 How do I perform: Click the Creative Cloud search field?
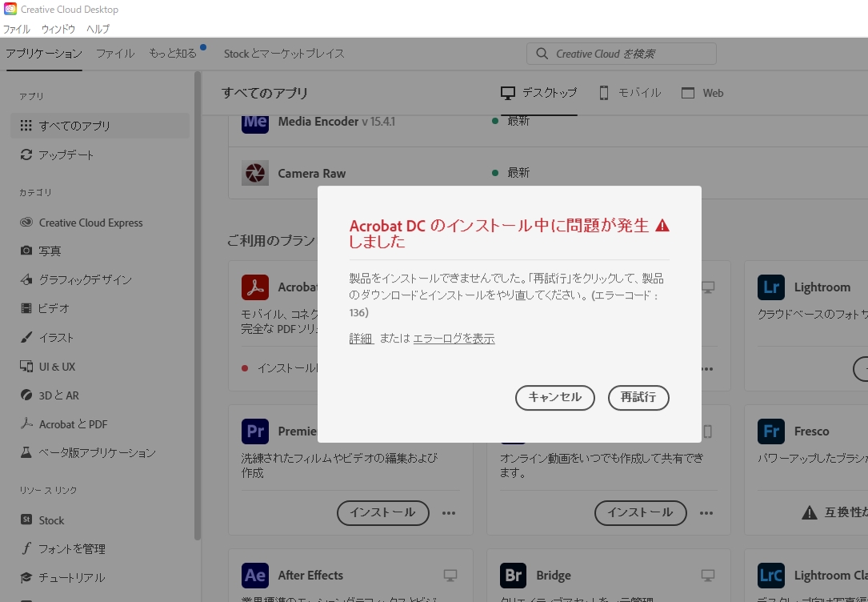pyautogui.click(x=621, y=53)
